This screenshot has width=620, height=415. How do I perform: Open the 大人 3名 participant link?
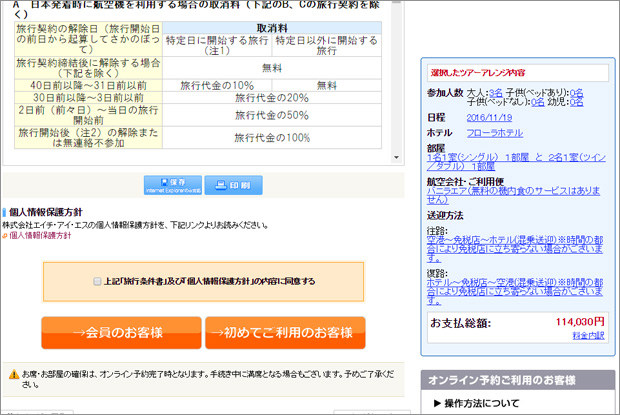tap(496, 92)
